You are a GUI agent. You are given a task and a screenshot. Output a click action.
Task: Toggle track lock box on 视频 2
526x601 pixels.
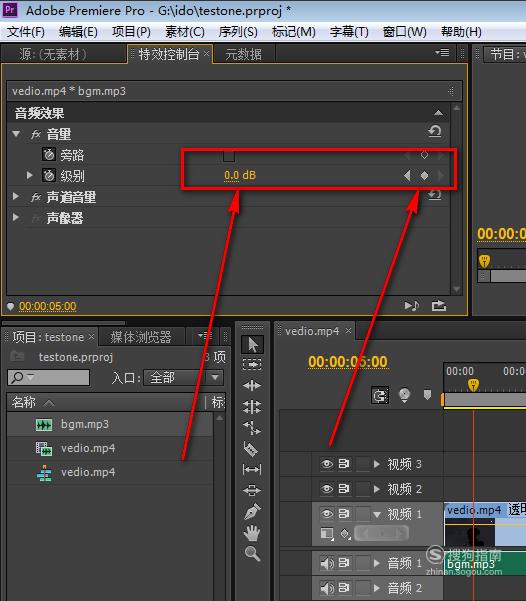click(x=362, y=489)
